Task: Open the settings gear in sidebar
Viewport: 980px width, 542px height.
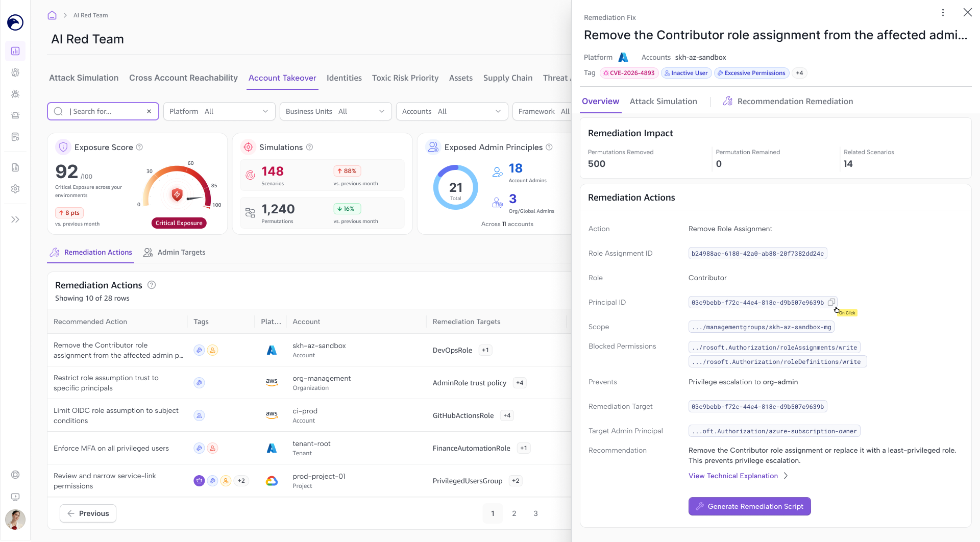Action: click(15, 189)
